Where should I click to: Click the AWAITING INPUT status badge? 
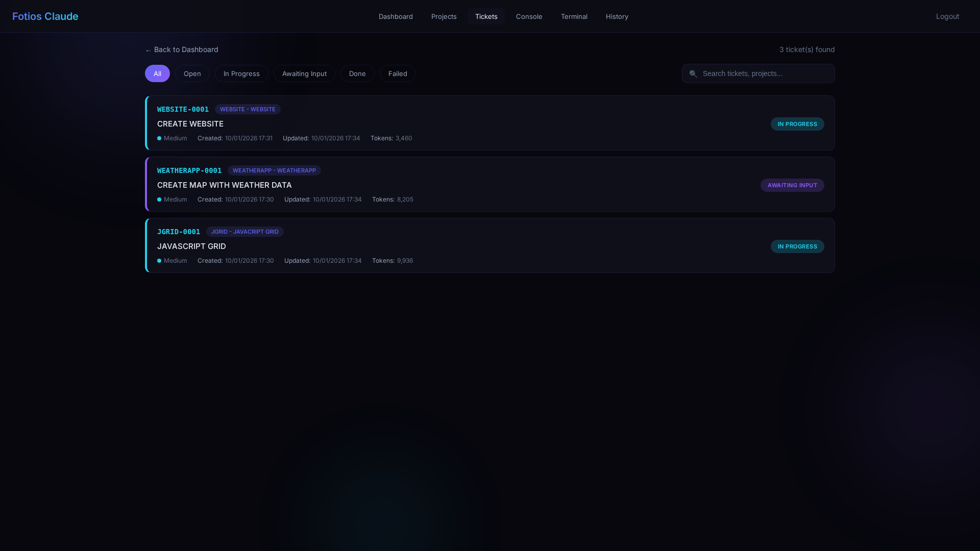792,185
